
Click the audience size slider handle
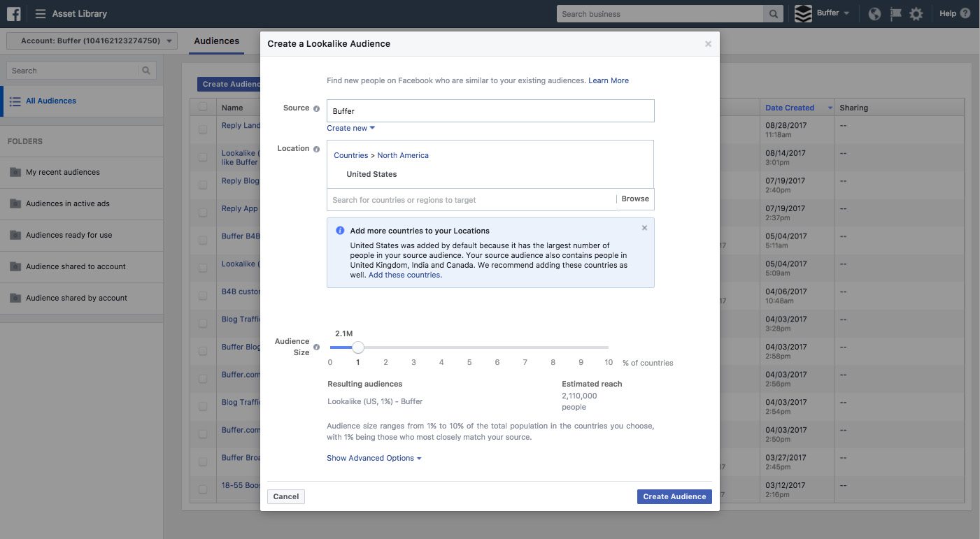(x=358, y=347)
